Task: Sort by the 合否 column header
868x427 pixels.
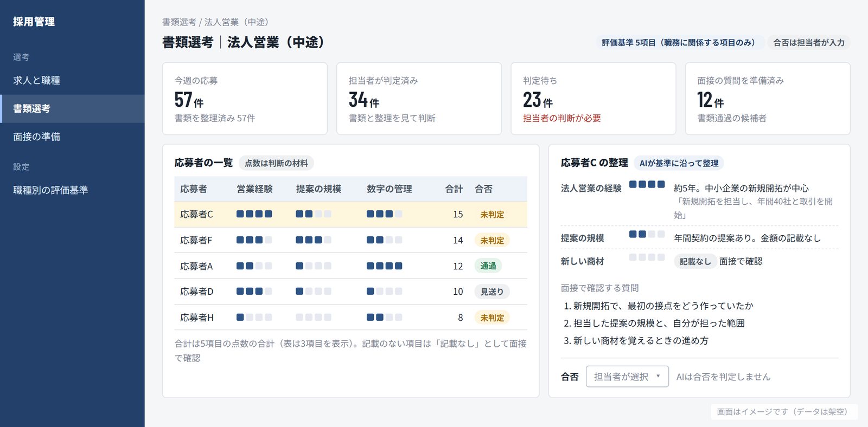Action: click(483, 189)
